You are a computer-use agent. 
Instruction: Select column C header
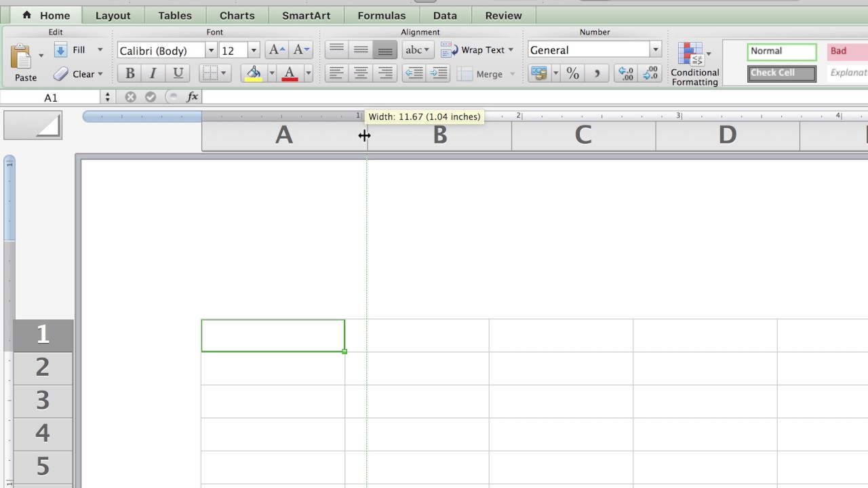point(583,136)
